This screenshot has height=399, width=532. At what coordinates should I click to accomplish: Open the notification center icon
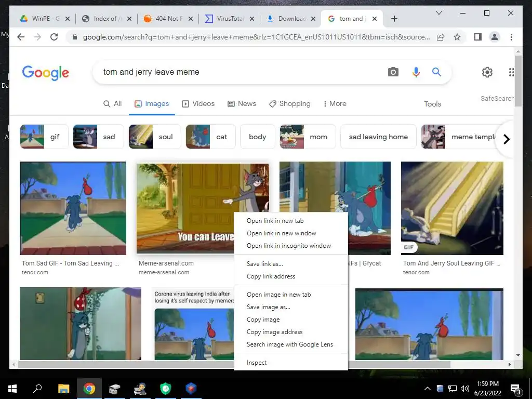[x=515, y=389]
